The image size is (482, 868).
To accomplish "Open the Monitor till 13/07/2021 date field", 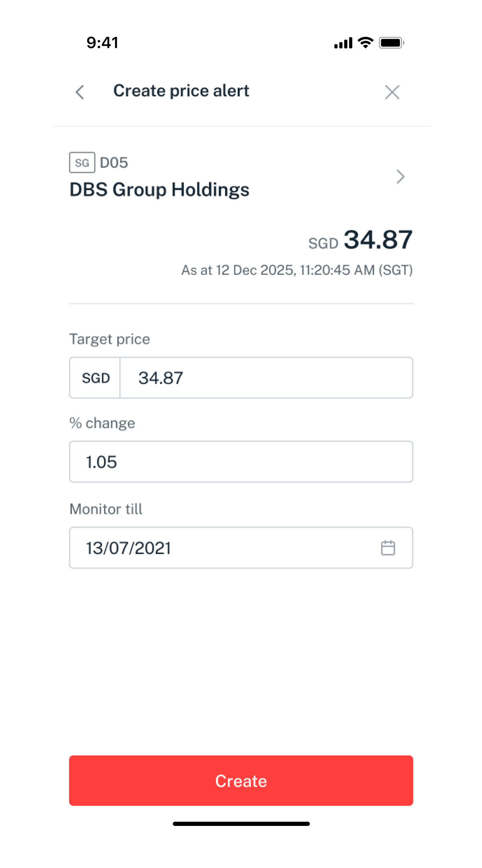I will click(x=225, y=548).
